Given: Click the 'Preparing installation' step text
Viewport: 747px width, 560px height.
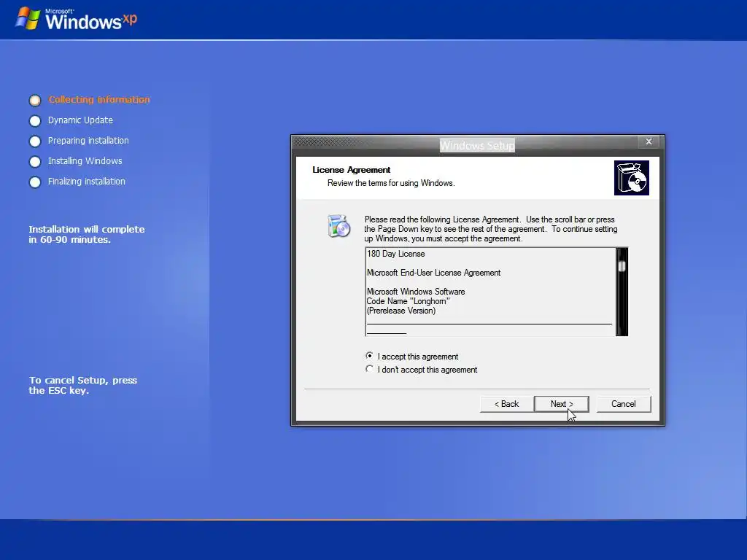Looking at the screenshot, I should click(x=88, y=141).
